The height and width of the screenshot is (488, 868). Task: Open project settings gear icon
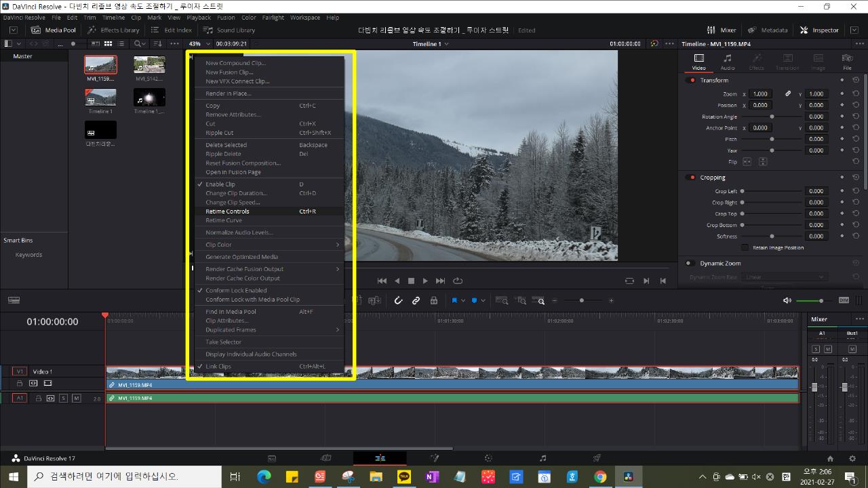(852, 458)
